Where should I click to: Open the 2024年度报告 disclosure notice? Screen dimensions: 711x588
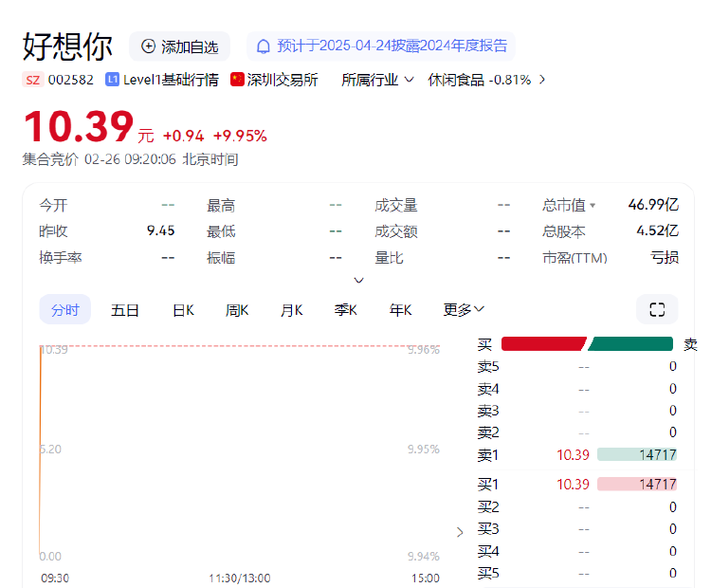tap(381, 46)
